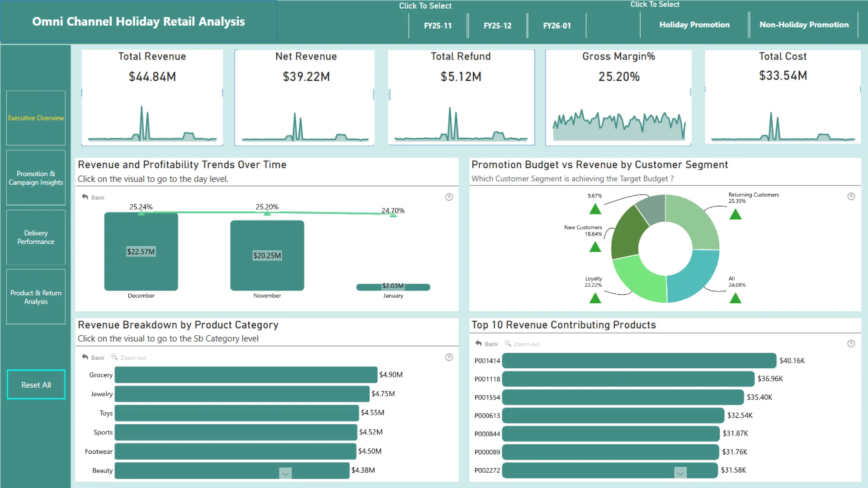Click help icon in Promotion Budget chart
868x488 pixels.
coord(851,197)
